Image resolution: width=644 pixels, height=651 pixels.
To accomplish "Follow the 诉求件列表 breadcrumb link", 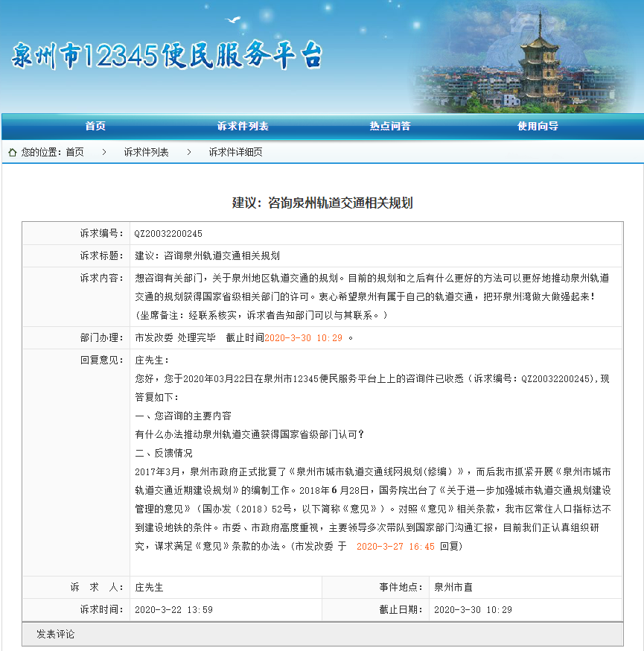I will point(146,152).
